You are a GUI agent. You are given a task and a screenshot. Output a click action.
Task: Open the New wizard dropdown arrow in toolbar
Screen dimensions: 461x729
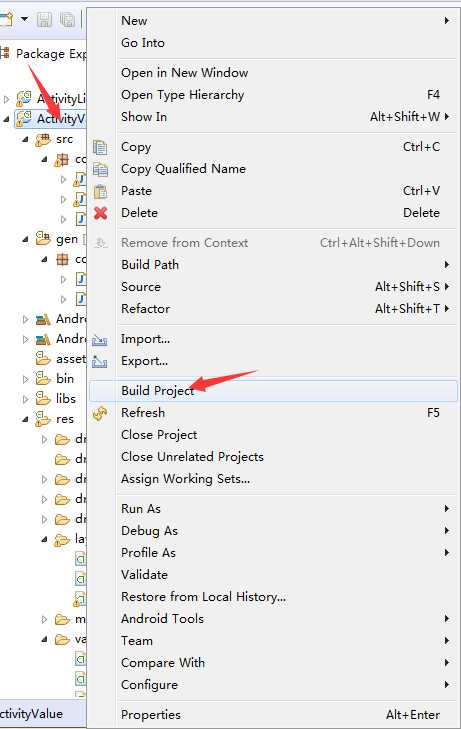(25, 19)
